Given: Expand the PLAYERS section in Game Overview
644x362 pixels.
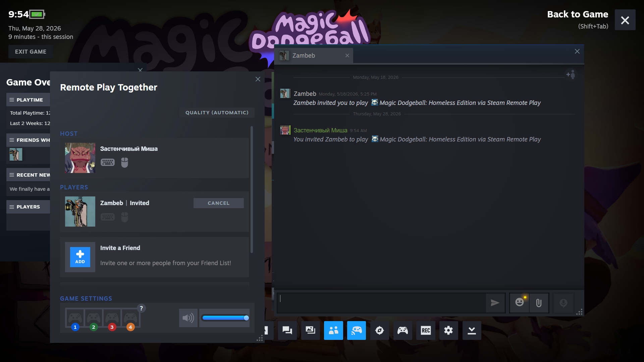Looking at the screenshot, I should [x=28, y=207].
